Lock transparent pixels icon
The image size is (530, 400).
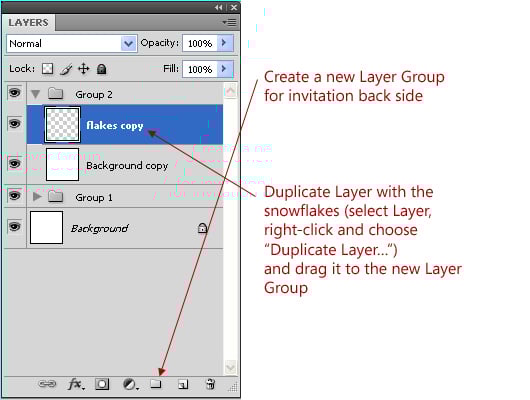pos(48,69)
